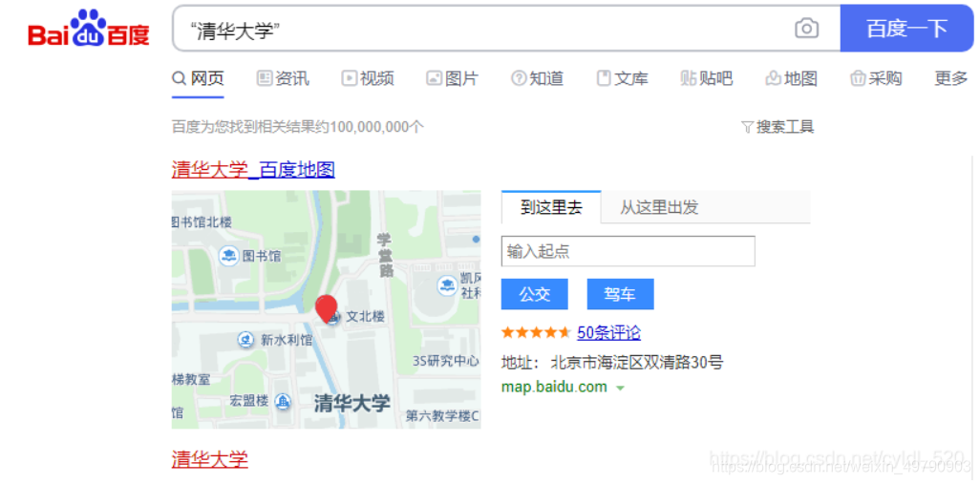The height and width of the screenshot is (484, 980).
Task: Click the 输入起点 input field
Action: click(628, 251)
